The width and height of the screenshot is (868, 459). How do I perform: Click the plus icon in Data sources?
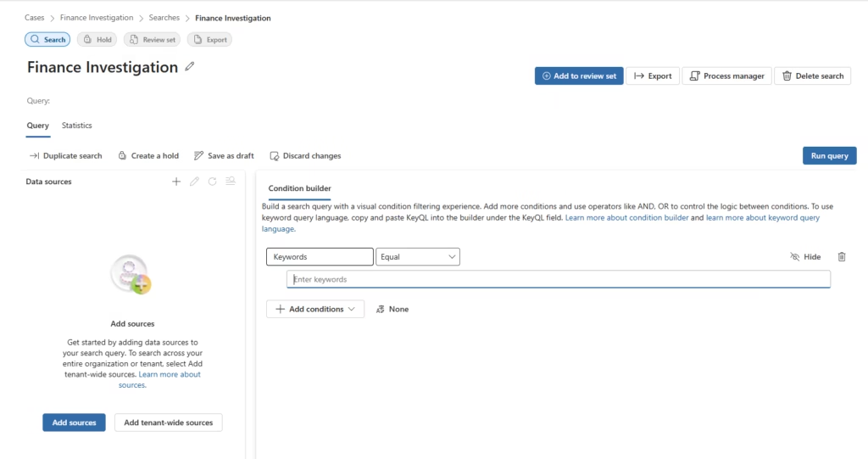click(176, 182)
